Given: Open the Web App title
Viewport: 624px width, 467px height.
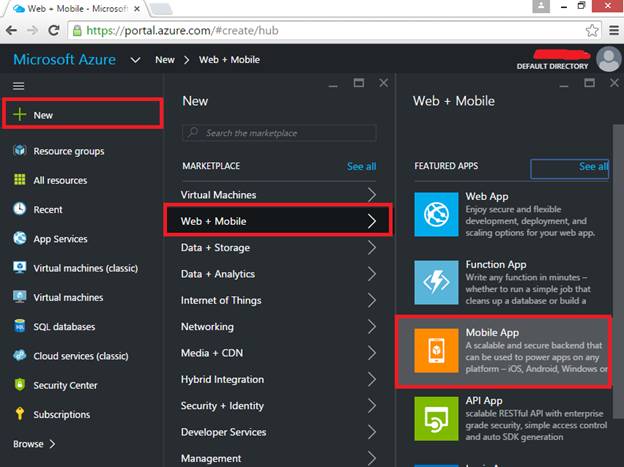Looking at the screenshot, I should pyautogui.click(x=487, y=196).
